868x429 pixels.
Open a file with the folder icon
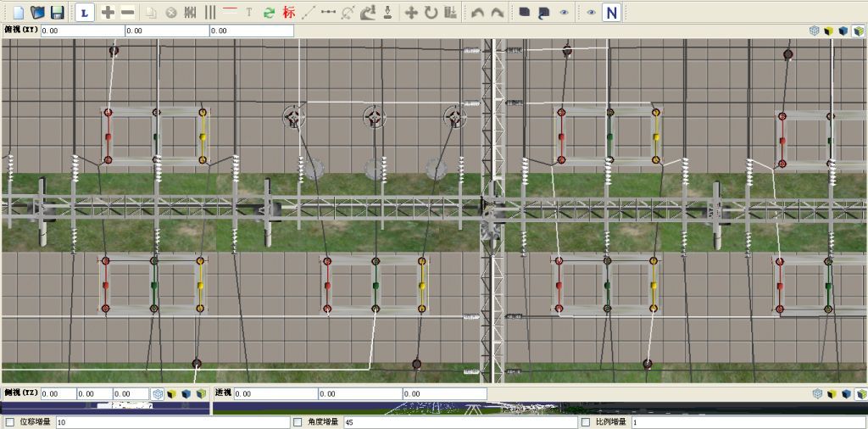click(37, 13)
